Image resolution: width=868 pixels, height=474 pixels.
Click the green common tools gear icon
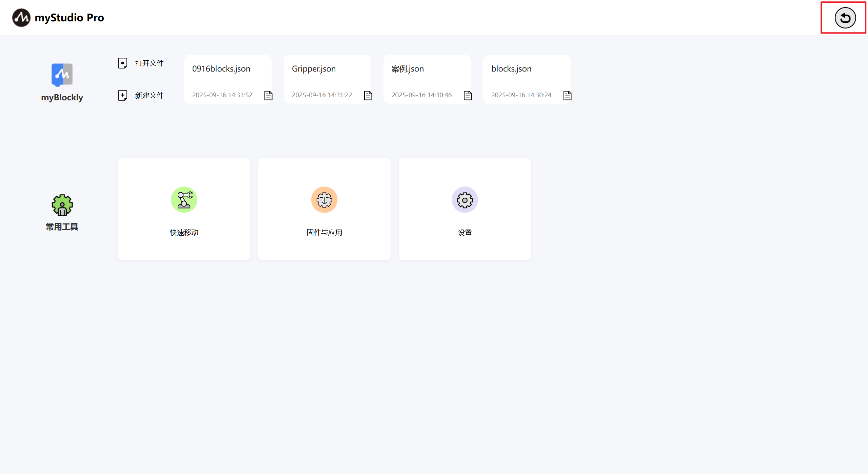62,205
